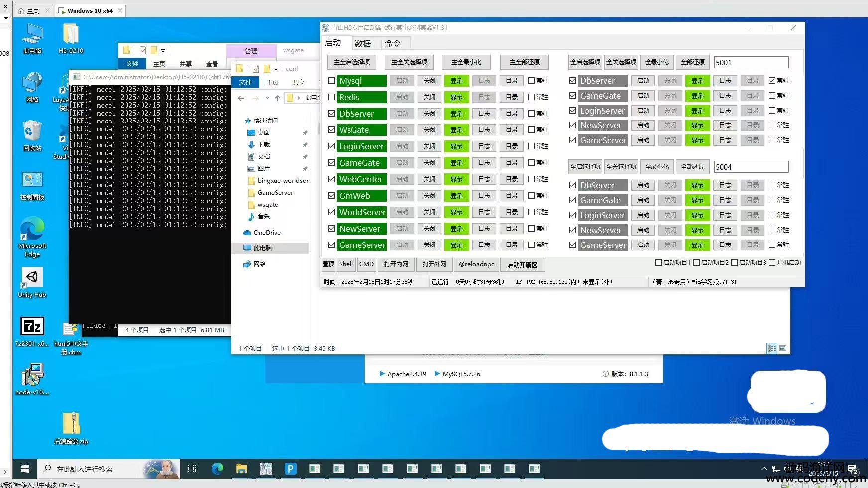868x488 pixels.
Task: Open the node-v10 installer icon
Action: tap(32, 379)
